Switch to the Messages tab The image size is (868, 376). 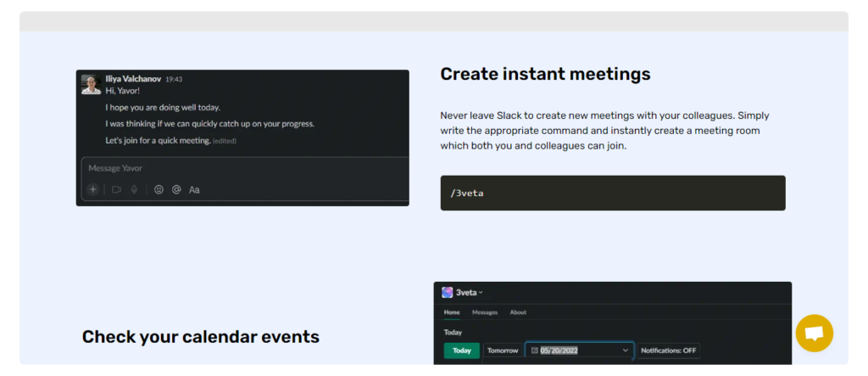(x=485, y=312)
